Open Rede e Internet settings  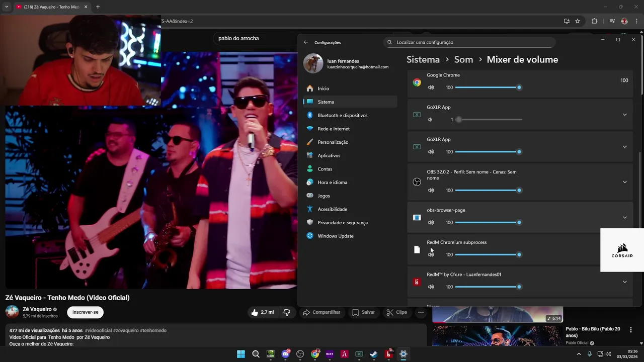tap(350, 129)
